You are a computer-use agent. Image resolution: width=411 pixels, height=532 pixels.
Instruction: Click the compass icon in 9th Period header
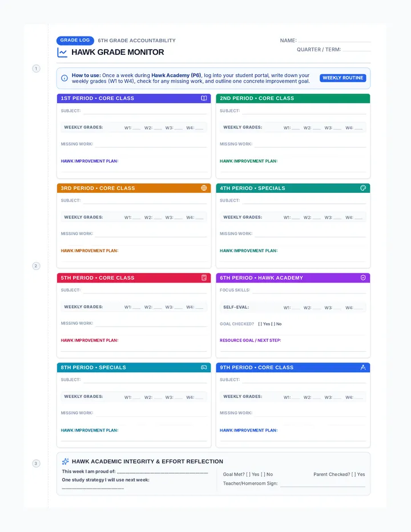point(363,367)
